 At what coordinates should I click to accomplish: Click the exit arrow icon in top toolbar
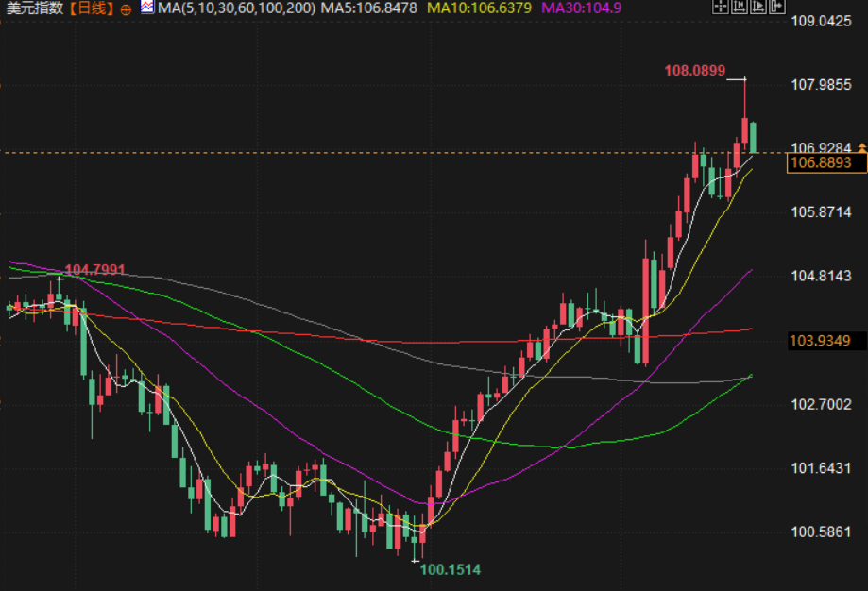coord(777,7)
